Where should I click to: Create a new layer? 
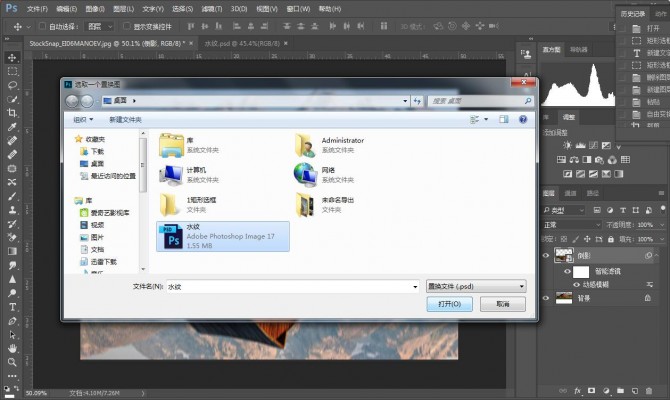[x=635, y=391]
